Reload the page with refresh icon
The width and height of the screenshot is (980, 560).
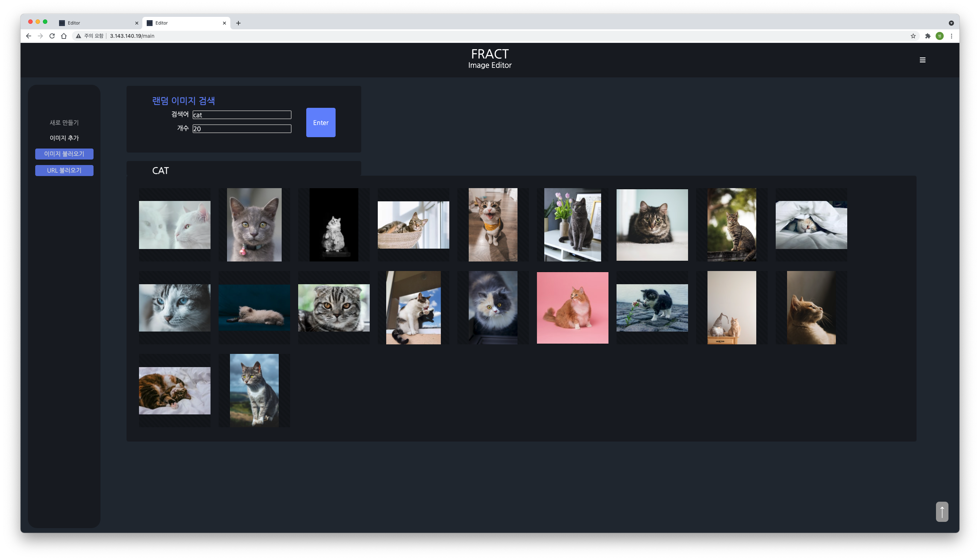point(52,36)
